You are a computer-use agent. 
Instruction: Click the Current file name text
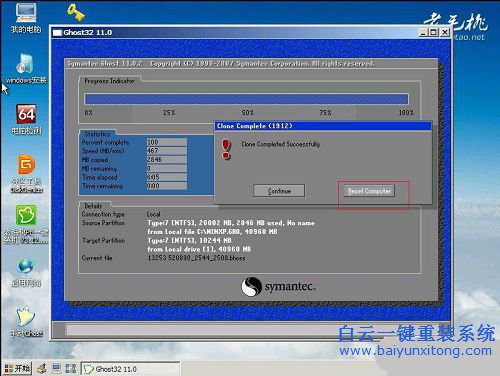[x=197, y=258]
